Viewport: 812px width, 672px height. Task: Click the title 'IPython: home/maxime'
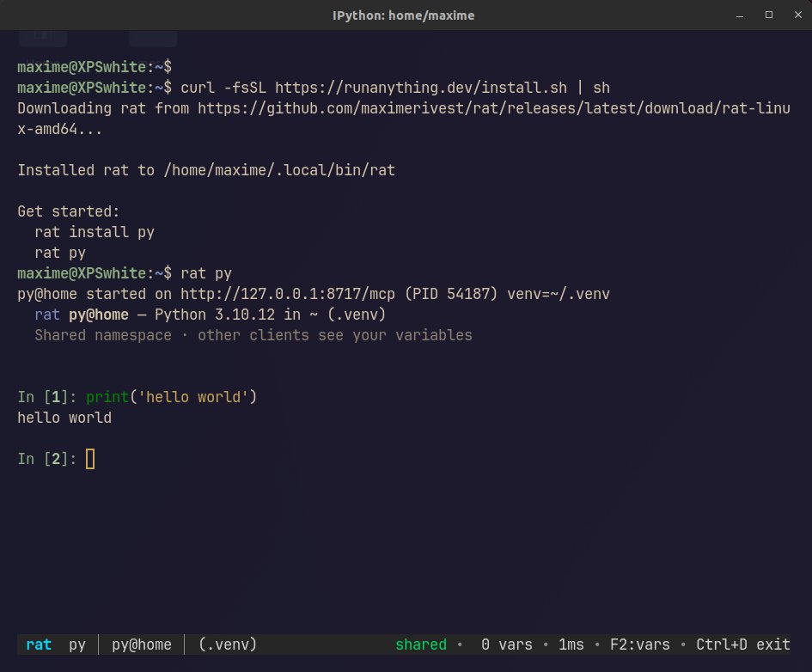[x=403, y=15]
